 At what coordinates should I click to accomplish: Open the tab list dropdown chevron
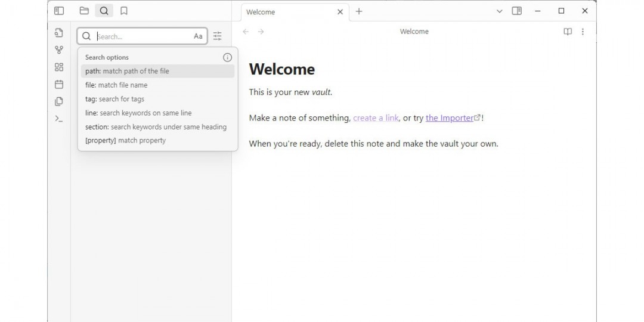click(500, 11)
